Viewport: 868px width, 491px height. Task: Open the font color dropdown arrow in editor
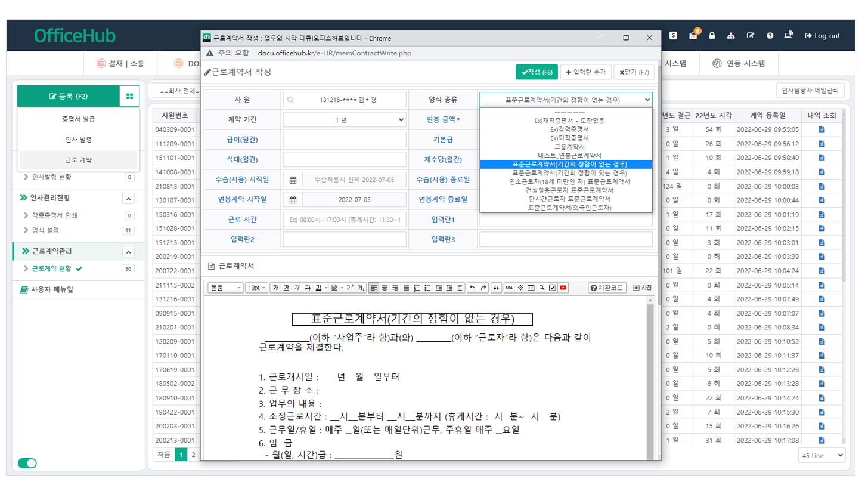[327, 288]
